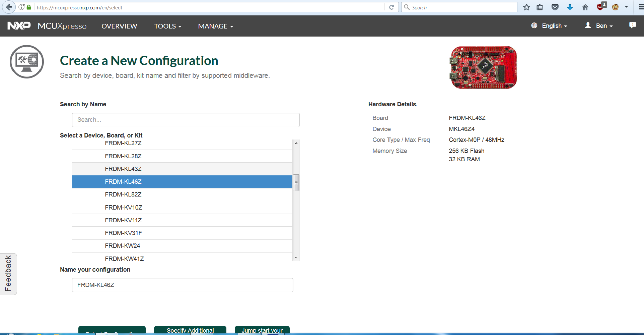Open the dropdown arrow beside monkey icon
The height and width of the screenshot is (335, 644).
(626, 7)
